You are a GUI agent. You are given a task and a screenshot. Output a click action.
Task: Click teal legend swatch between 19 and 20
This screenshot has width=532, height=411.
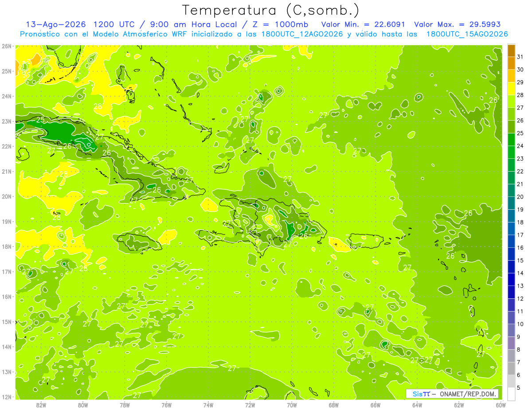click(x=511, y=203)
